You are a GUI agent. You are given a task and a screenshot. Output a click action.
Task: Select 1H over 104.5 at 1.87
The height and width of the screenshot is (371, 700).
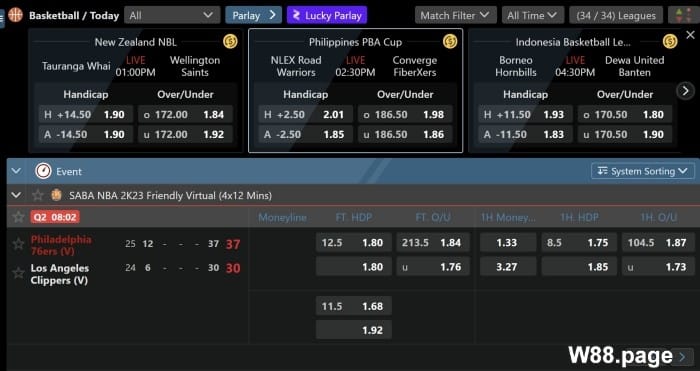click(x=658, y=242)
